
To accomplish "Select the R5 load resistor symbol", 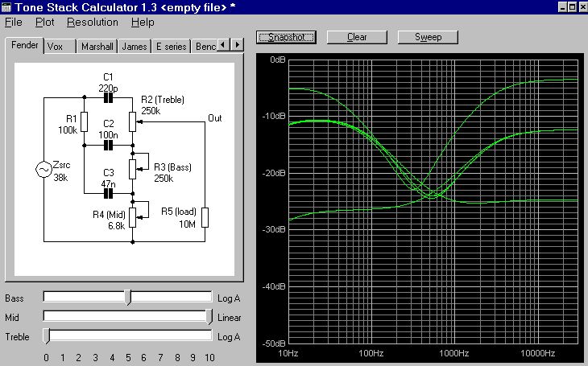I will pyautogui.click(x=205, y=217).
